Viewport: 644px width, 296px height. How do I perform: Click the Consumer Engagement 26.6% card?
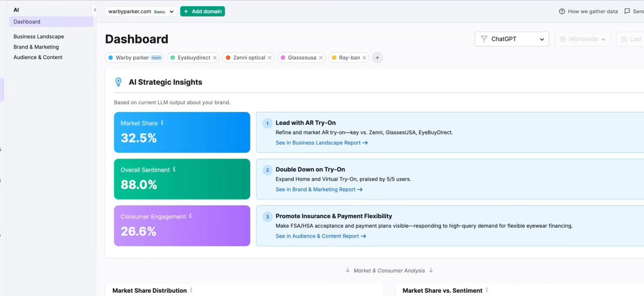[x=182, y=226]
